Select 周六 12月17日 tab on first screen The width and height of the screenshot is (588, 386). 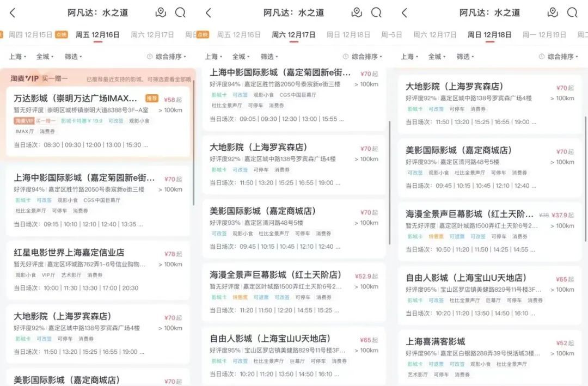tap(152, 34)
